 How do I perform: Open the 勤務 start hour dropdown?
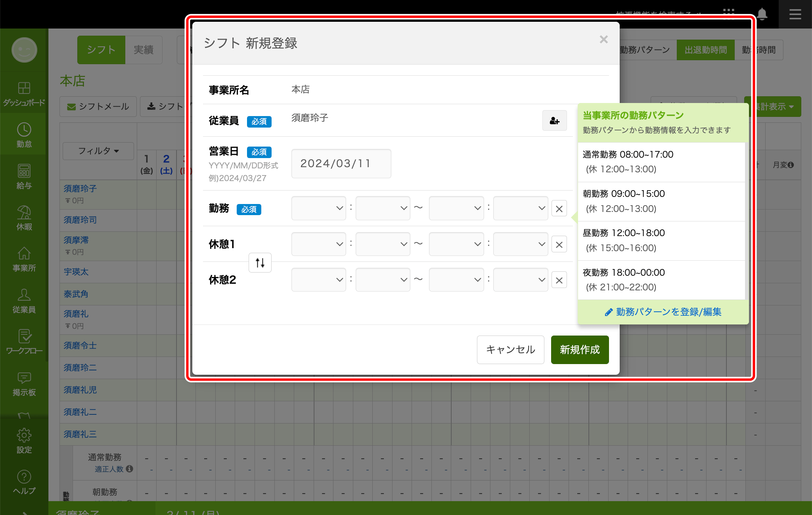pos(318,208)
